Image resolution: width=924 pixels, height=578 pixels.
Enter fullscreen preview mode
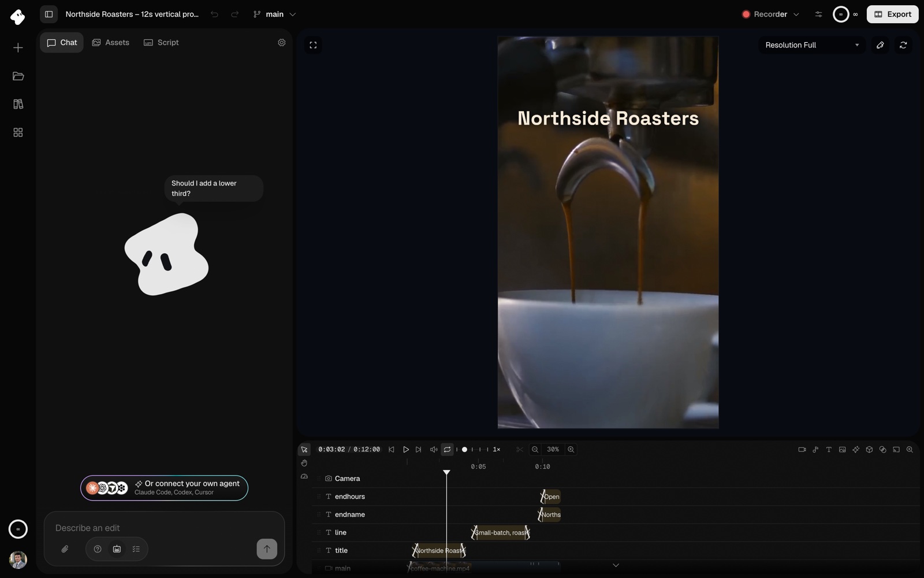tap(313, 45)
